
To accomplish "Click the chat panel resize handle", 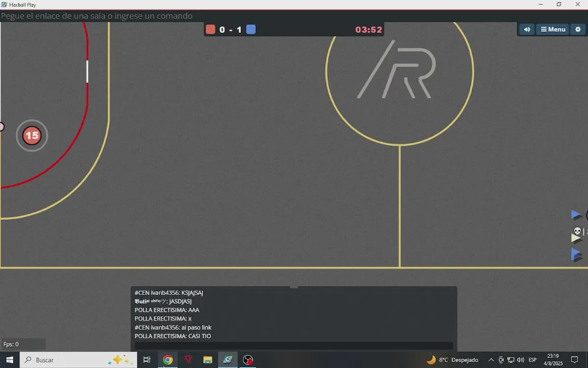I will [x=294, y=287].
